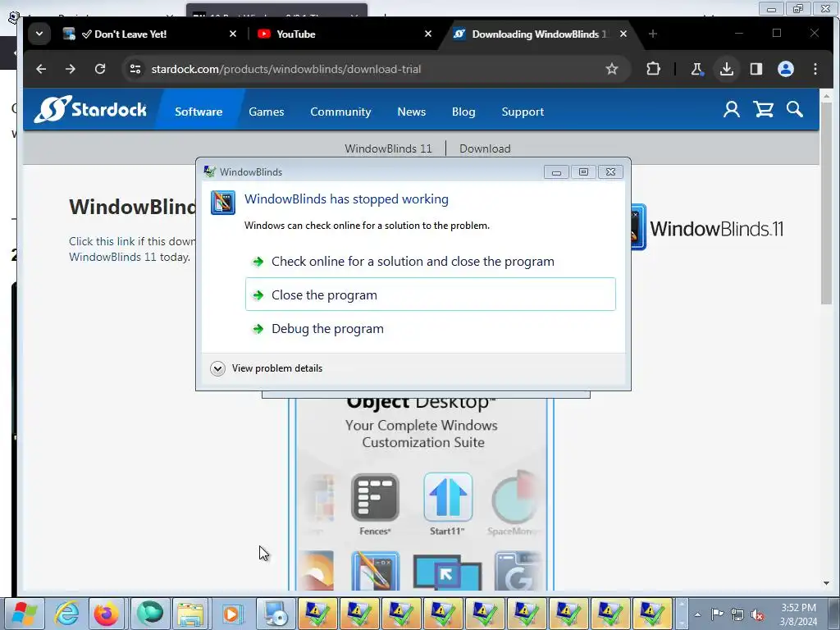Toggle the Chrome side panel icon
This screenshot has height=630, width=840.
(756, 69)
